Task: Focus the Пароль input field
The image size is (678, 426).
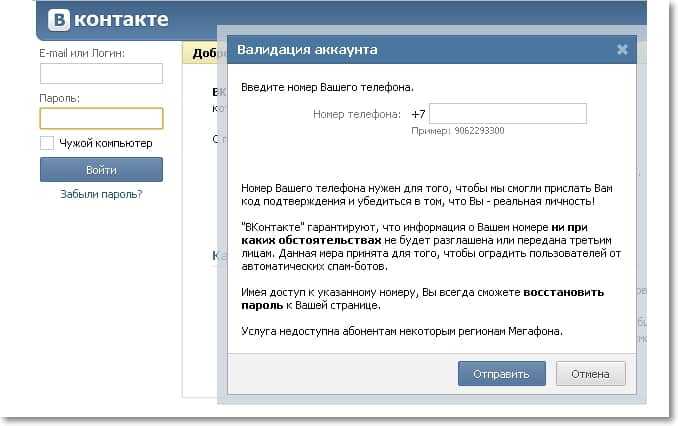Action: pos(101,119)
